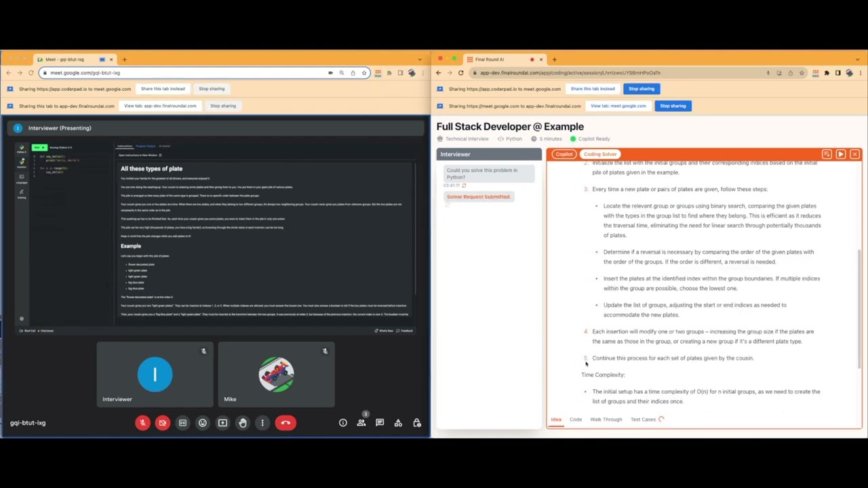Switch to the Coding Solver mode pill

click(x=600, y=155)
